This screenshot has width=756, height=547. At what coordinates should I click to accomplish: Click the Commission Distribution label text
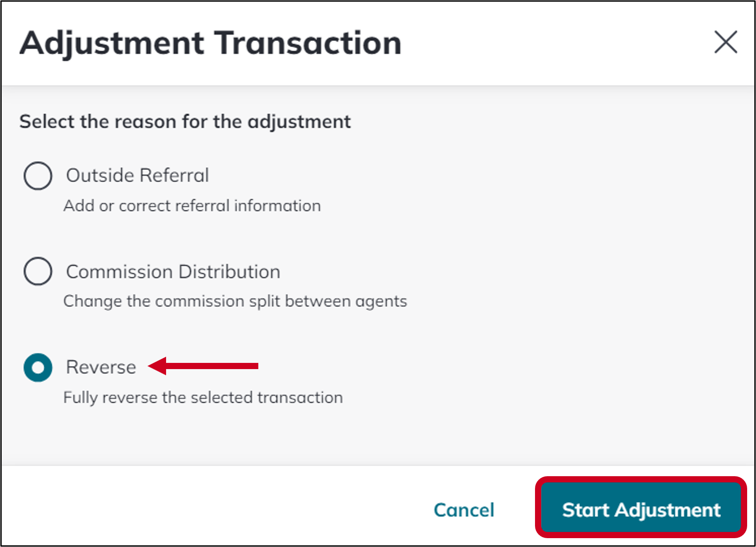pyautogui.click(x=172, y=271)
